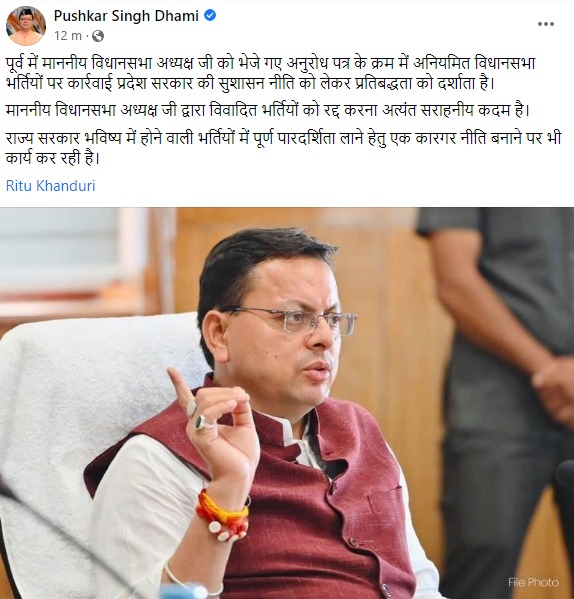Click the File Photo watermark
This screenshot has width=574, height=599.
click(x=533, y=582)
